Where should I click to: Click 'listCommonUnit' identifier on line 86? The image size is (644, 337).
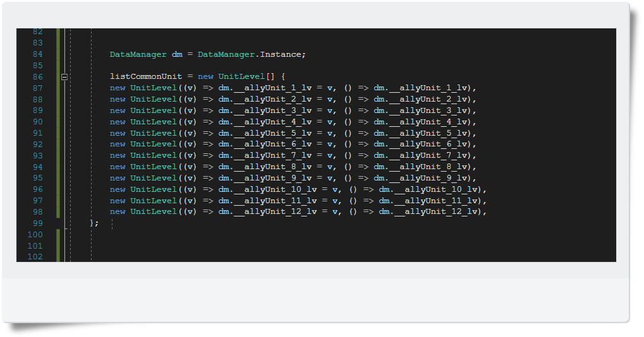pos(146,76)
